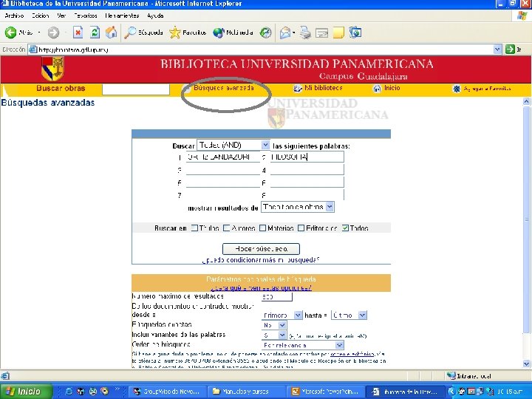532x399 pixels.
Task: Click word field 1 containing LANDAZURI
Action: tap(223, 157)
